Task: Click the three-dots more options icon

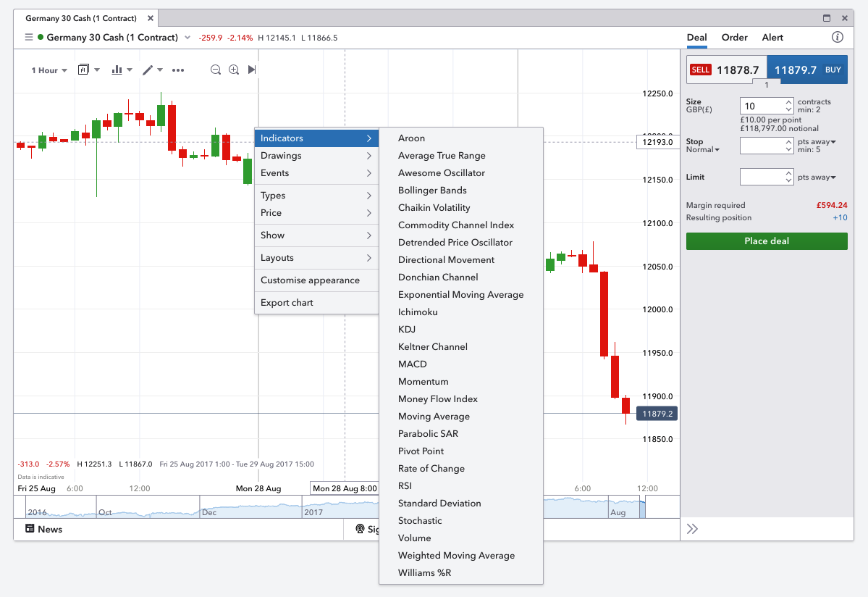Action: (178, 70)
